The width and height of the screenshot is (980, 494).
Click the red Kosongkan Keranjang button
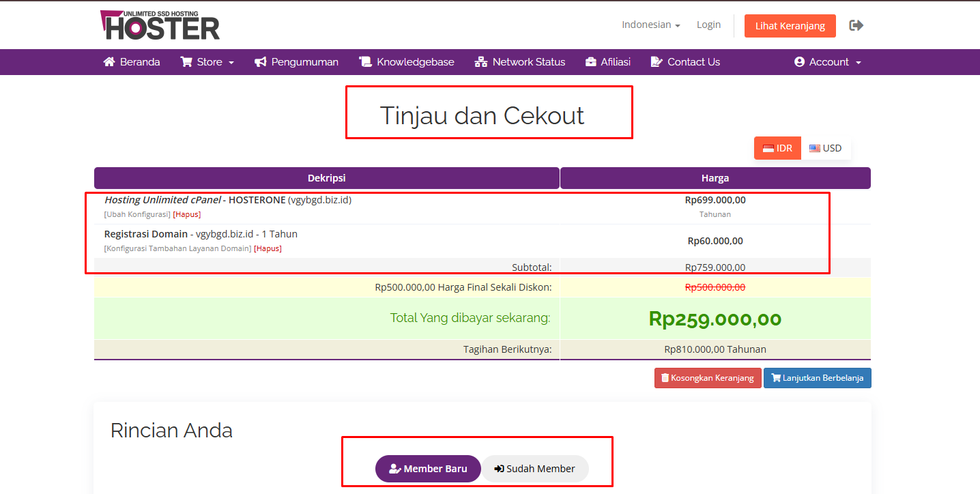[708, 377]
